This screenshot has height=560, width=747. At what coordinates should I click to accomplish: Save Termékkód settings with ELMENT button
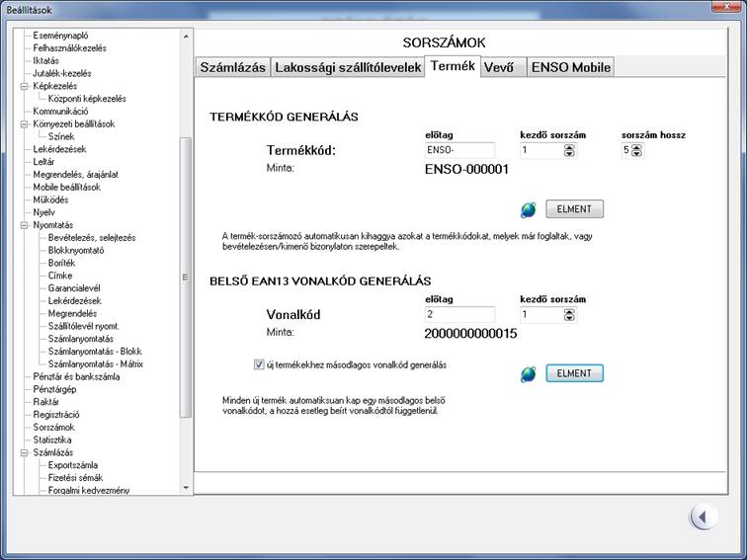pos(574,209)
